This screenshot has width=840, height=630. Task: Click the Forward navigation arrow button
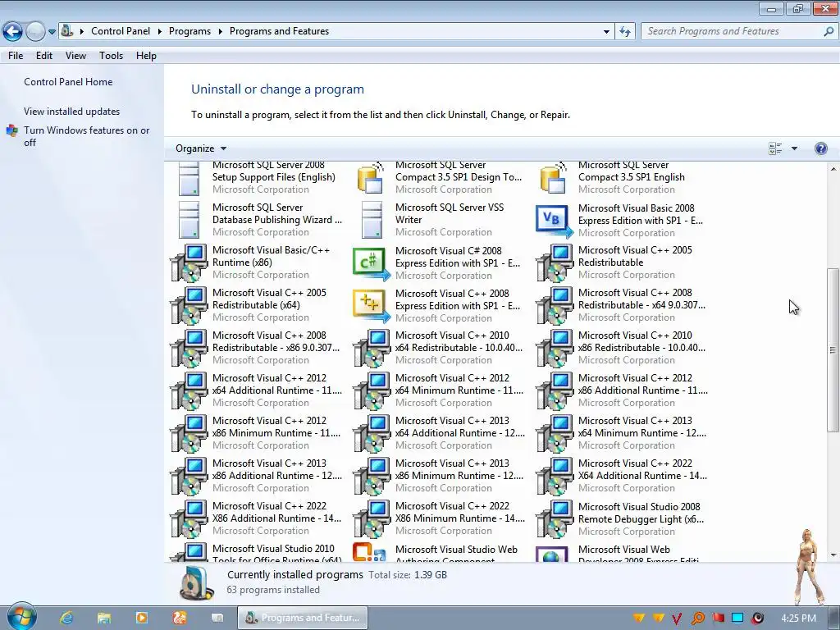point(35,32)
